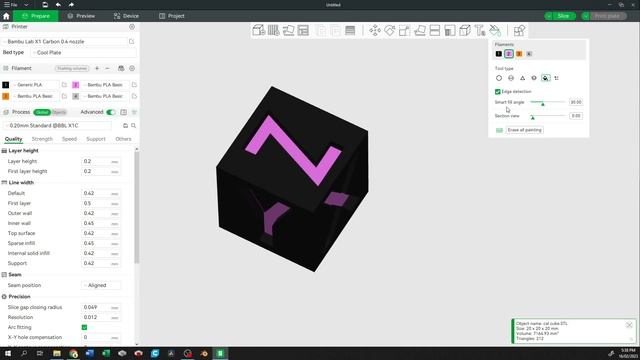This screenshot has width=640, height=360.
Task: Select the Sphere brush tool type
Action: (511, 78)
